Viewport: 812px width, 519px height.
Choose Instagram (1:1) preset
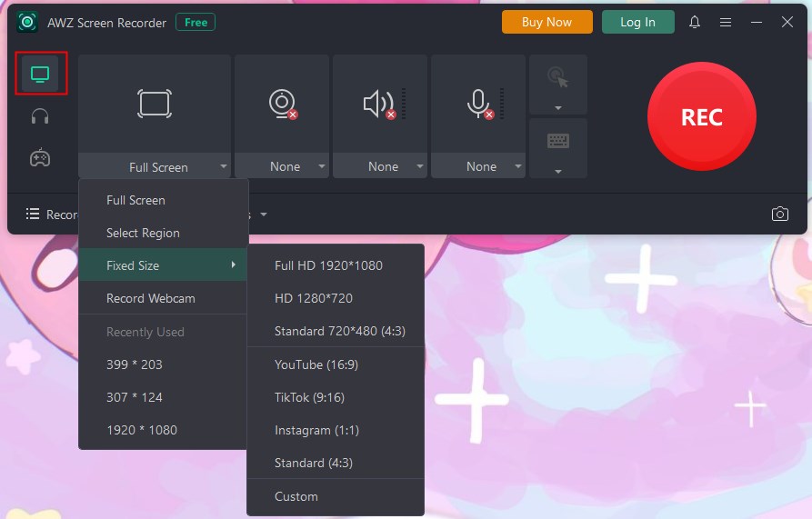tap(336, 431)
